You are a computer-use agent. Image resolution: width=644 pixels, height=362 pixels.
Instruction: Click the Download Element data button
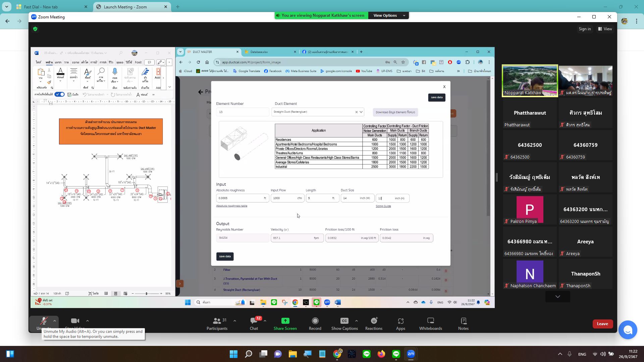[x=395, y=112]
